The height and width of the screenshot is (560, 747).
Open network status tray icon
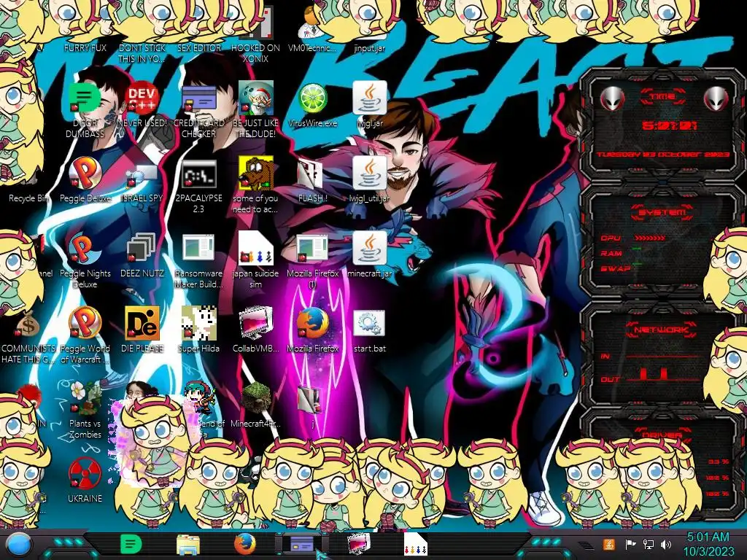[x=649, y=544]
